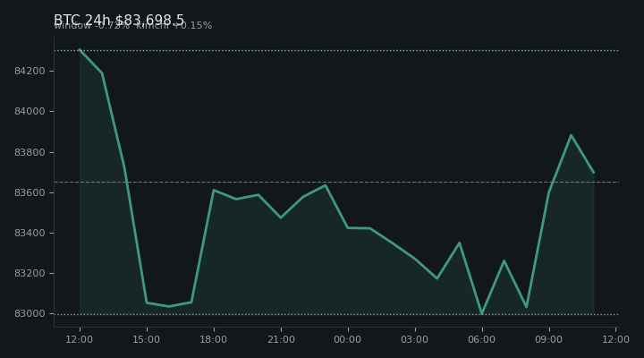The height and width of the screenshot is (358, 644).
Task: Click the 84200 y-axis label
Action: click(30, 71)
